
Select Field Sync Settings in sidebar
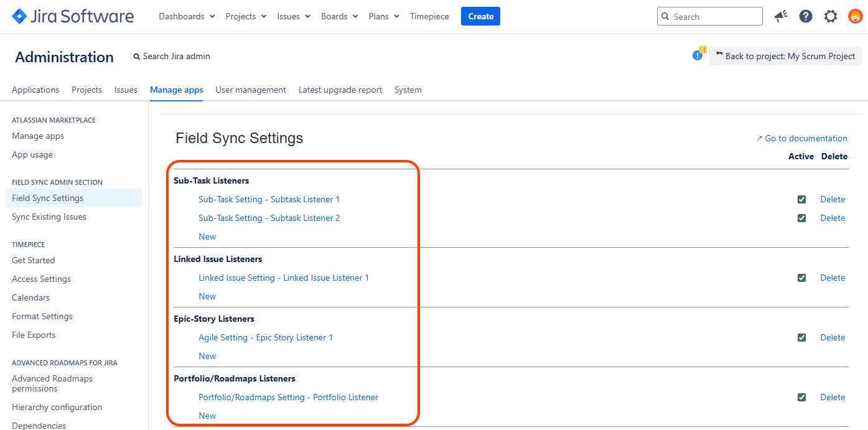tap(73, 199)
